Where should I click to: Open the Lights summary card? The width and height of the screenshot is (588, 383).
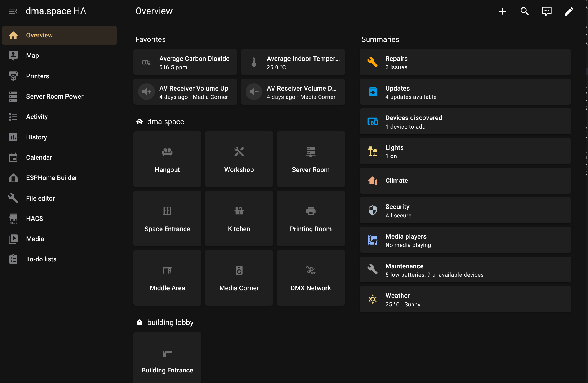click(x=465, y=151)
